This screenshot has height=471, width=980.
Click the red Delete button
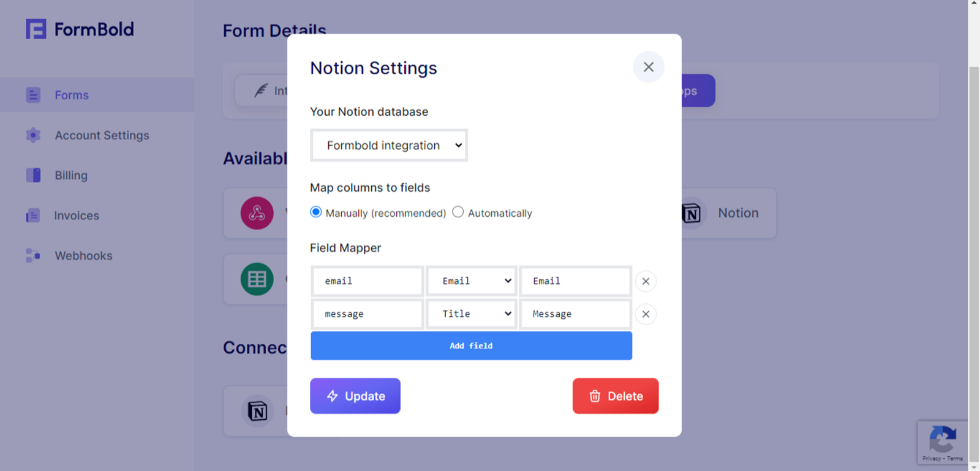[x=616, y=396]
